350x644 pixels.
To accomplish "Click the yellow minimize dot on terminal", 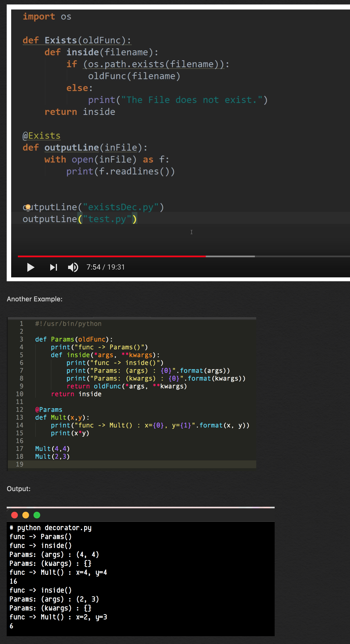I will [26, 515].
